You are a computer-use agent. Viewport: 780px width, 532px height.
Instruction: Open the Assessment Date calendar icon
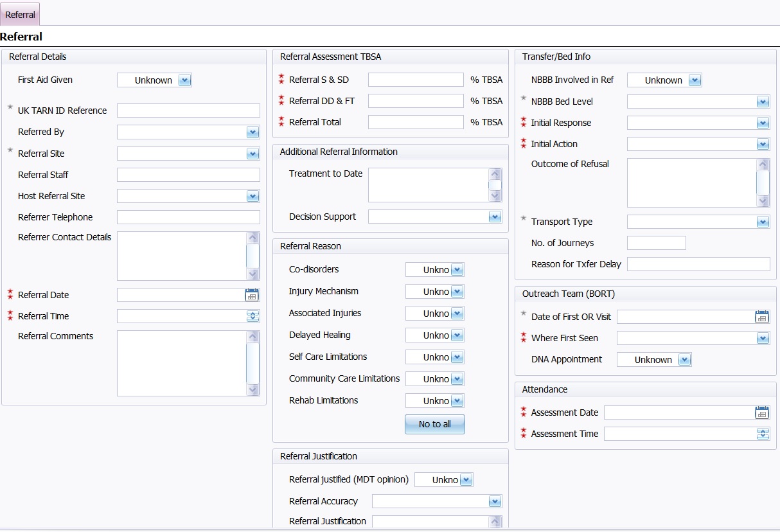[x=762, y=412]
